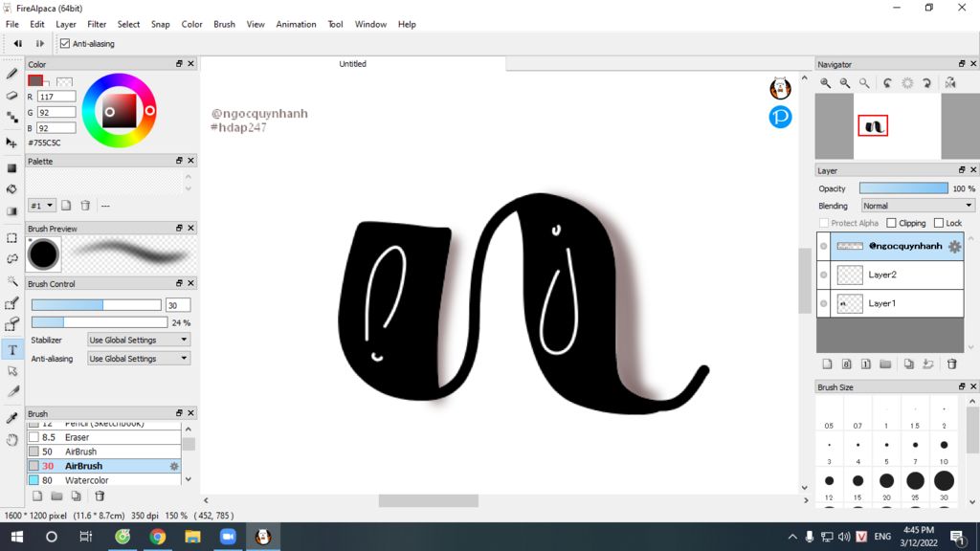Image resolution: width=980 pixels, height=551 pixels.
Task: Open the Filter menu
Action: click(97, 24)
